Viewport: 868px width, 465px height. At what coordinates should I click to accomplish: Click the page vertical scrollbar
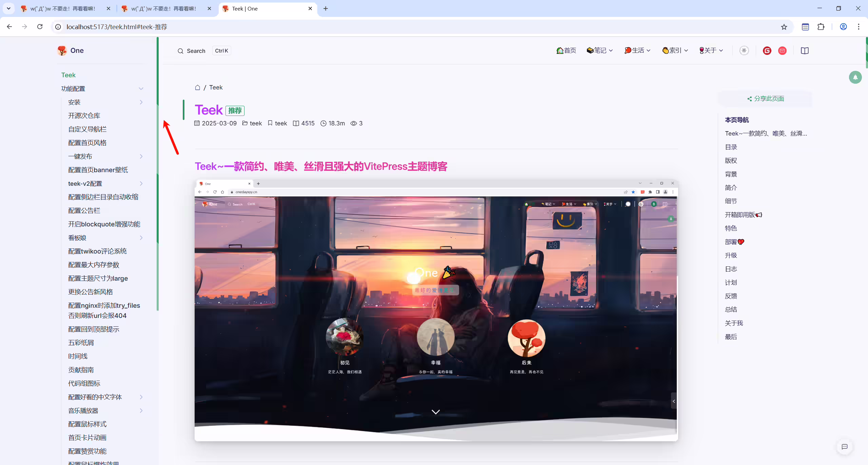tap(866, 53)
